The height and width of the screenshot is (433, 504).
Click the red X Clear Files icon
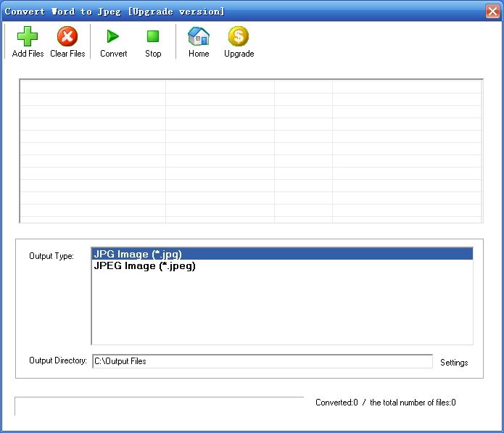[67, 36]
